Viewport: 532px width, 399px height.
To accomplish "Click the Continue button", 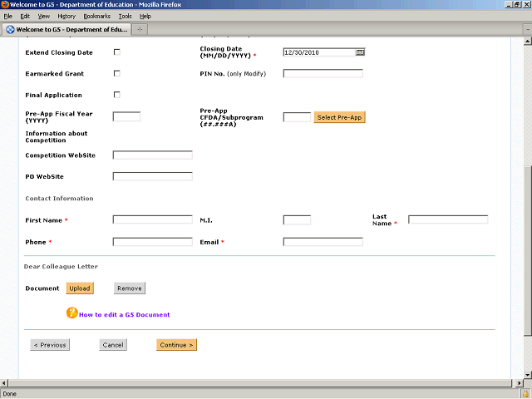I will point(176,345).
